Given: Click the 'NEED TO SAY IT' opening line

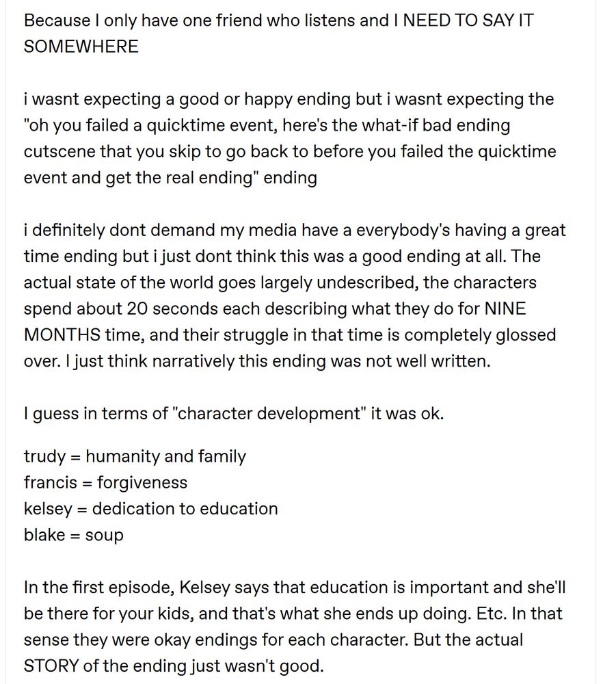Looking at the screenshot, I should [278, 21].
